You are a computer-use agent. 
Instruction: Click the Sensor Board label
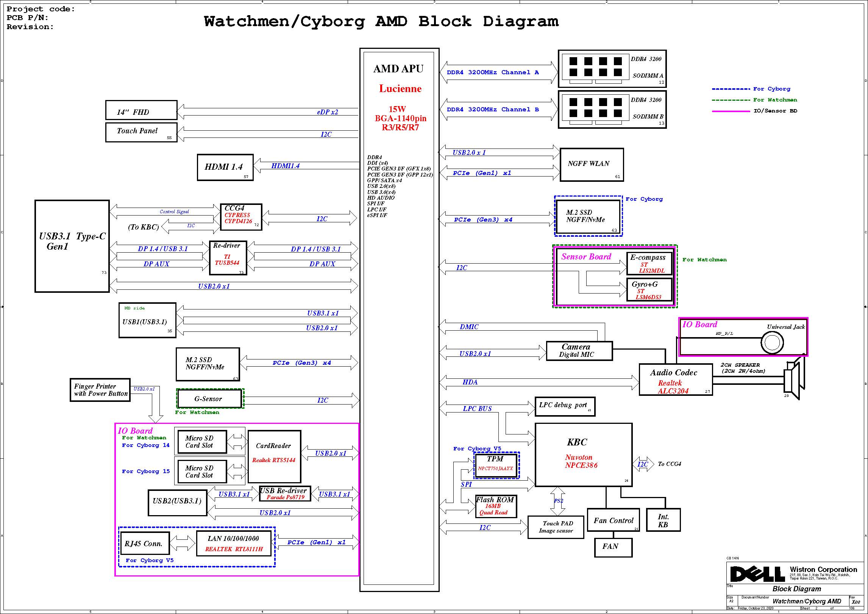[586, 257]
